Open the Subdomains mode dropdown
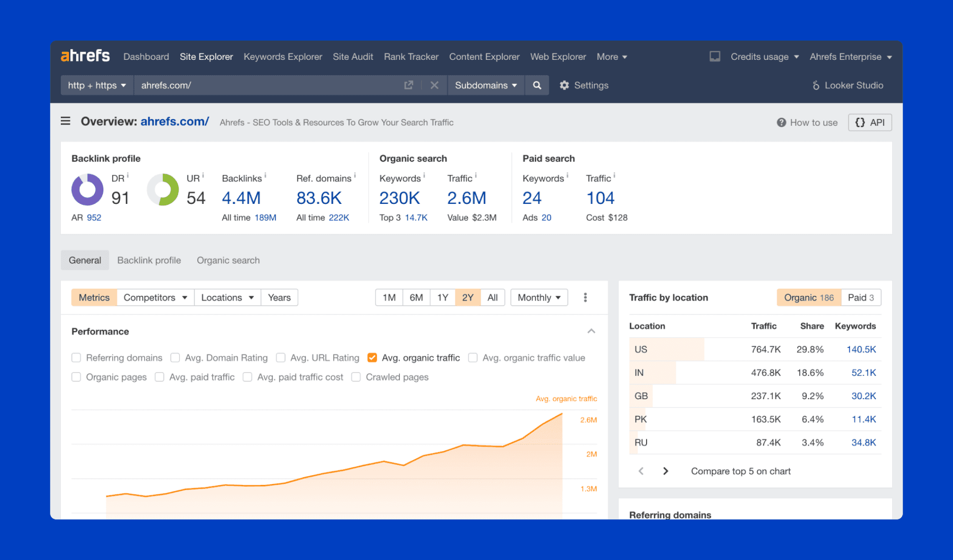The height and width of the screenshot is (560, 953). point(486,85)
